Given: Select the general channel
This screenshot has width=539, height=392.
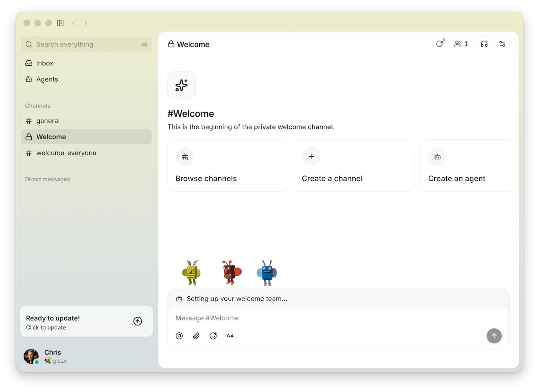Looking at the screenshot, I should pyautogui.click(x=87, y=121).
